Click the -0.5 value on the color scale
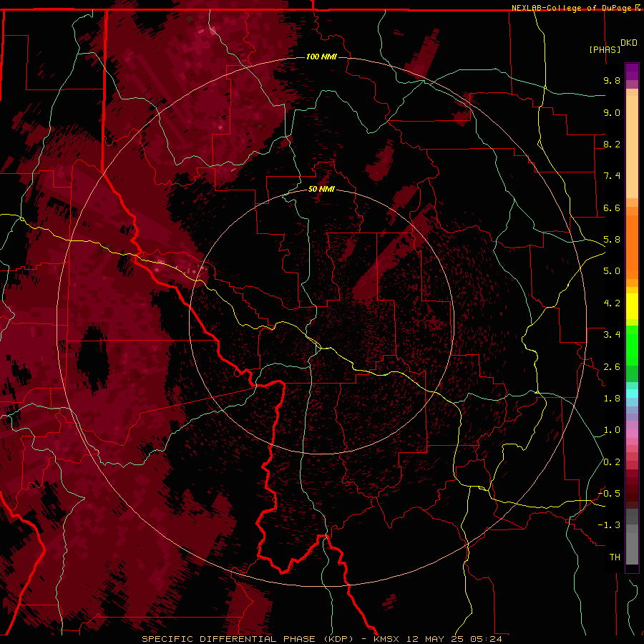644x644 pixels. pos(609,494)
